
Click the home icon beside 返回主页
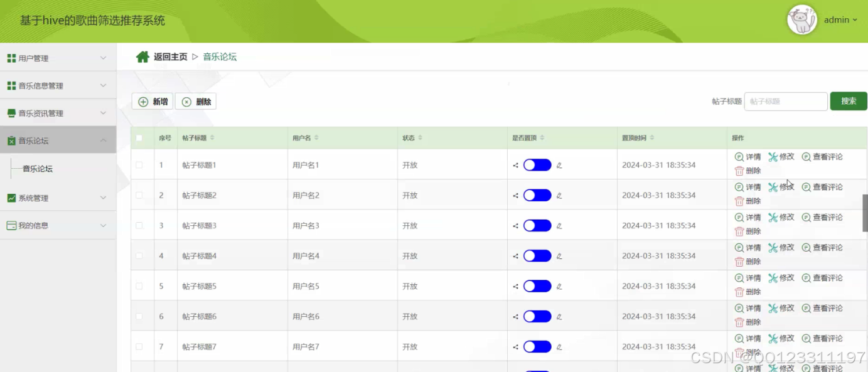click(142, 57)
